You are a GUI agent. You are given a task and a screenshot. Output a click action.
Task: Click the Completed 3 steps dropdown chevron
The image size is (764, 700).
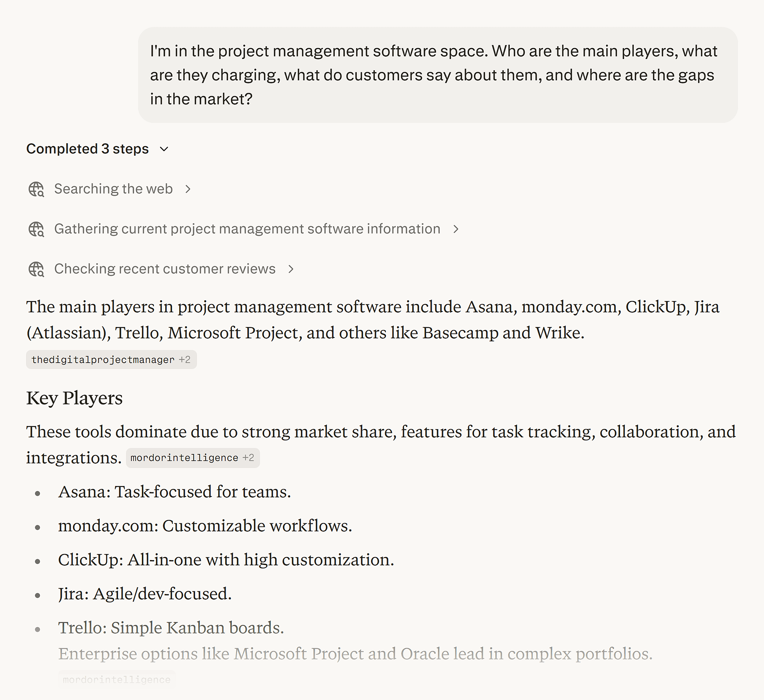(164, 149)
